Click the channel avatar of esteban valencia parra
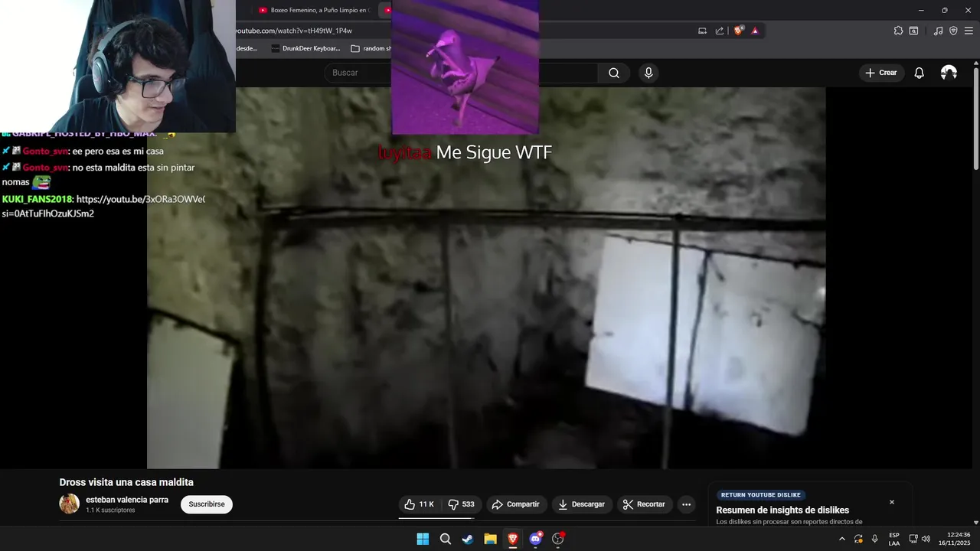The width and height of the screenshot is (980, 551). point(70,504)
